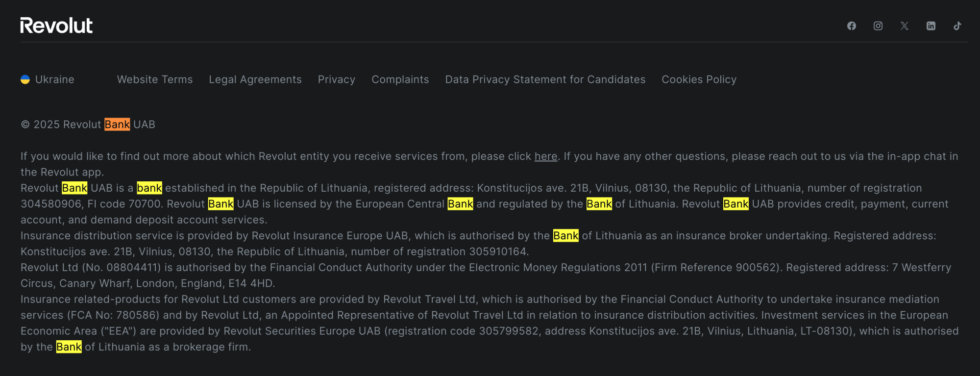Go to Legal Agreements
980x376 pixels.
pos(255,79)
